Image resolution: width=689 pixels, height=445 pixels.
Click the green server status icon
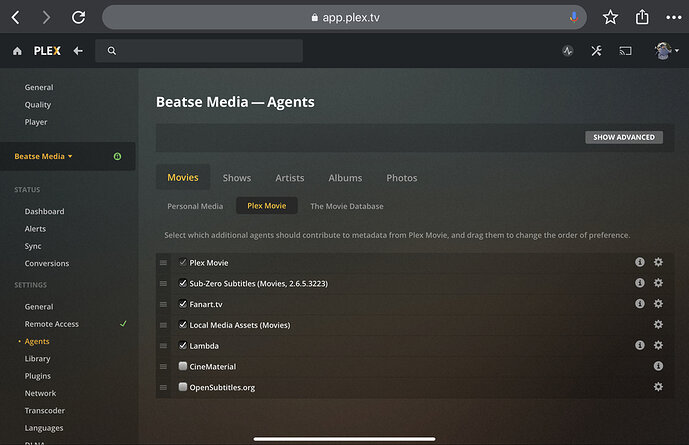coord(117,156)
